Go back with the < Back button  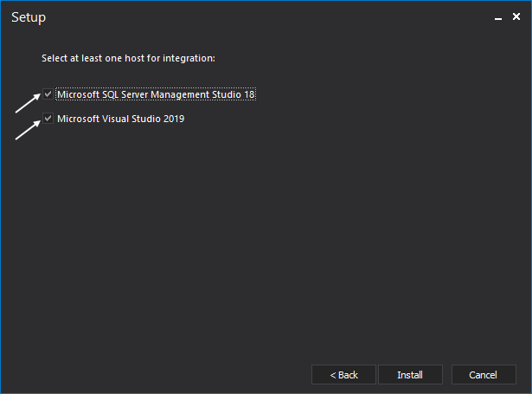pos(343,375)
